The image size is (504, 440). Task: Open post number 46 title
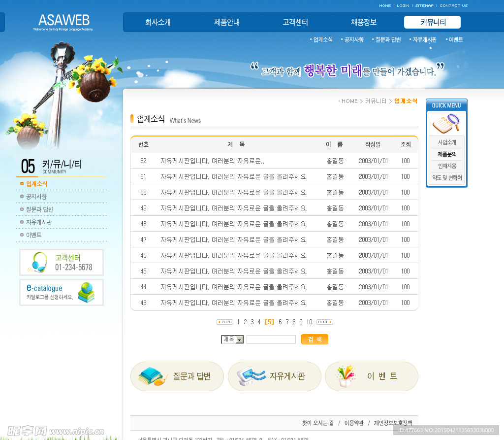tap(234, 256)
